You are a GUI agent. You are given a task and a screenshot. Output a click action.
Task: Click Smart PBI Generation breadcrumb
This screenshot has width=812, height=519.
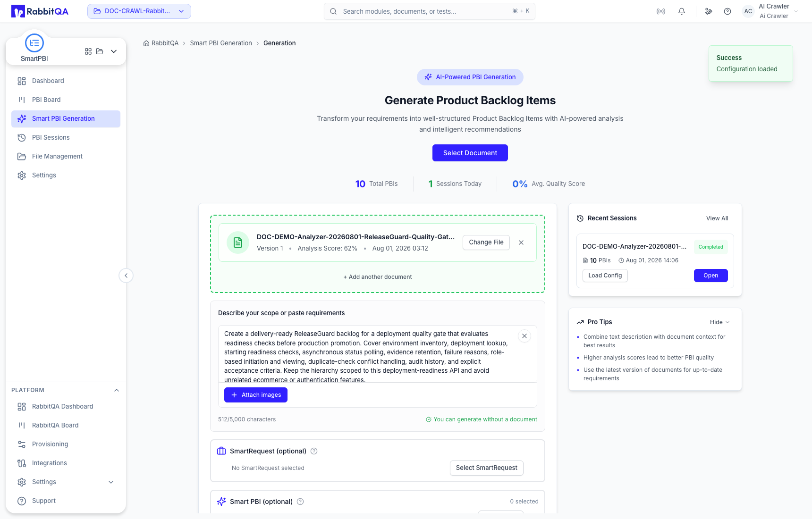pos(221,43)
